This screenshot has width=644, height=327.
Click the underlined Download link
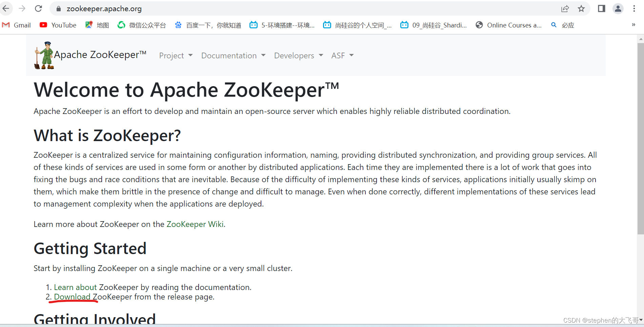click(73, 297)
